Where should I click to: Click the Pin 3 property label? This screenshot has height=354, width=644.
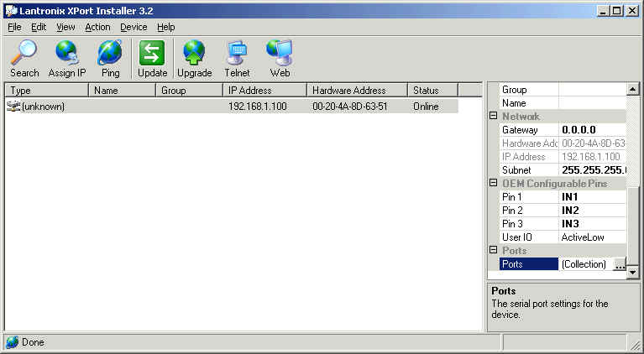coord(512,224)
